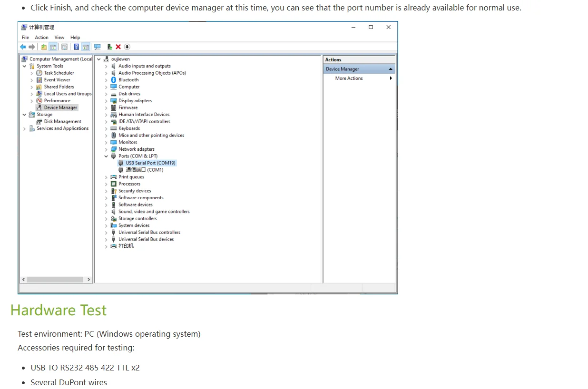Select the oujiewen root node
This screenshot has height=389, width=588.
click(120, 59)
